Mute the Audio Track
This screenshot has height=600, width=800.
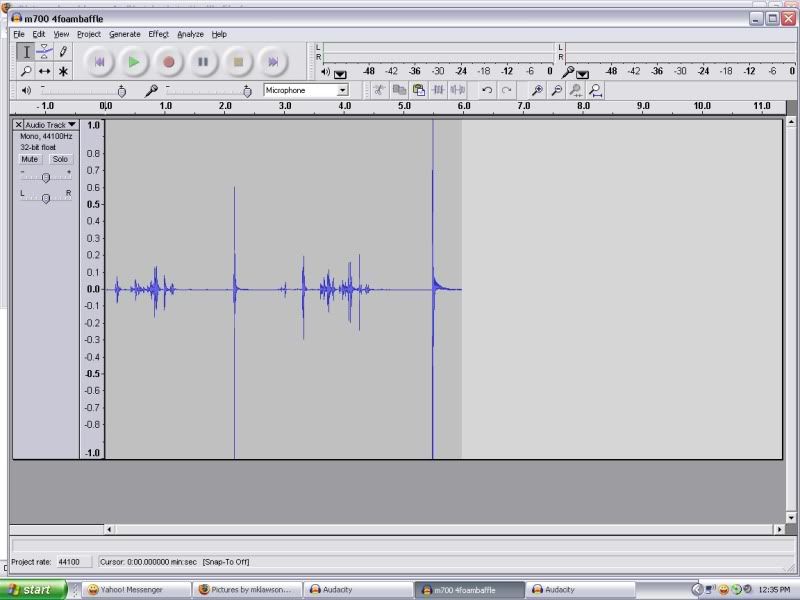30,159
